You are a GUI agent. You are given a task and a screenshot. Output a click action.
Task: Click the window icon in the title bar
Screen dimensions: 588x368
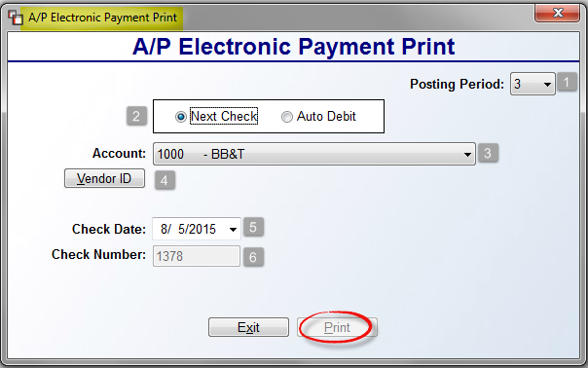coord(15,18)
